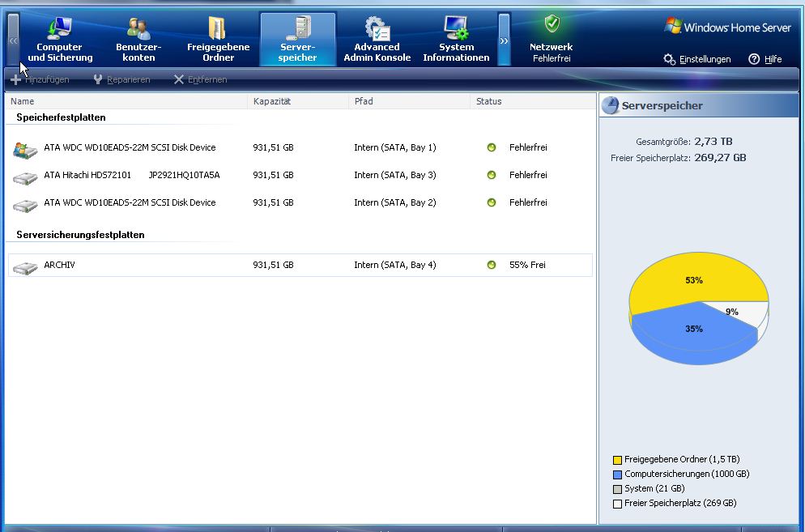
Task: Click the Freigegebene Ordner folder icon
Action: pos(217,28)
